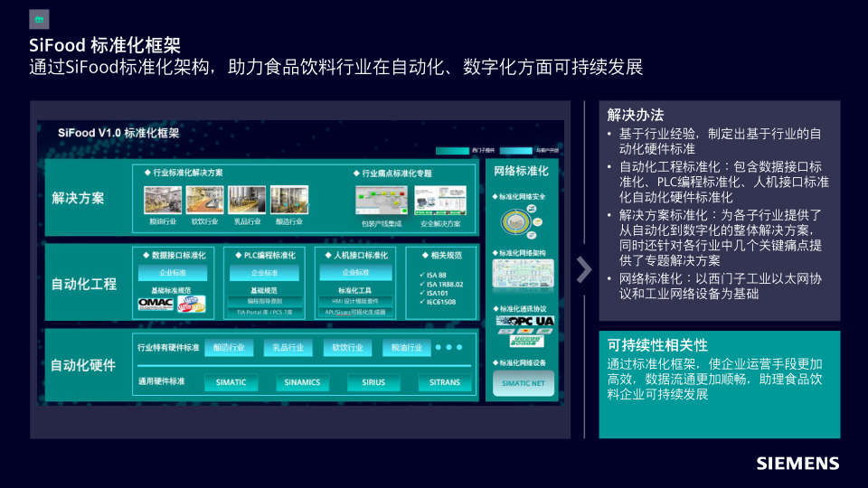Click 企业标准 under PLC编程标准化
868x488 pixels.
pyautogui.click(x=264, y=273)
